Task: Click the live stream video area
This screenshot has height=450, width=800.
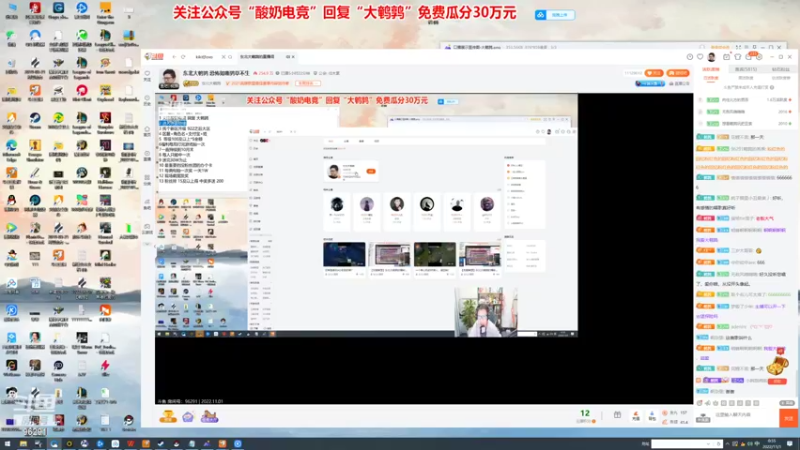Action: click(x=424, y=248)
